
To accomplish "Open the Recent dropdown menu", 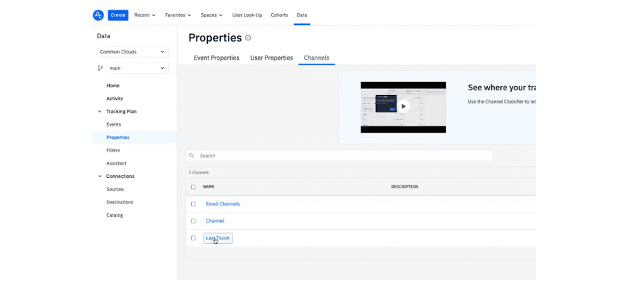I will [145, 15].
